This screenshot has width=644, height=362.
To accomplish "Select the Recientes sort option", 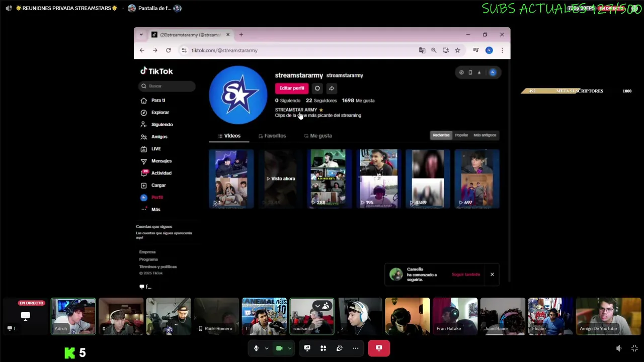I will pos(441,135).
